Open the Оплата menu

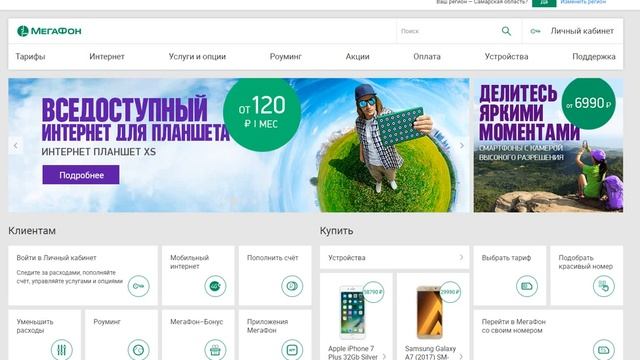point(427,57)
